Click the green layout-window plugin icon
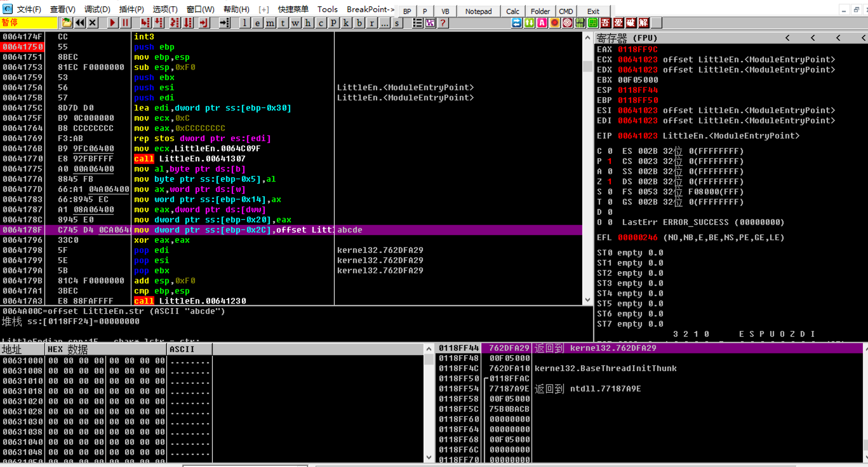The width and height of the screenshot is (868, 467). point(593,23)
